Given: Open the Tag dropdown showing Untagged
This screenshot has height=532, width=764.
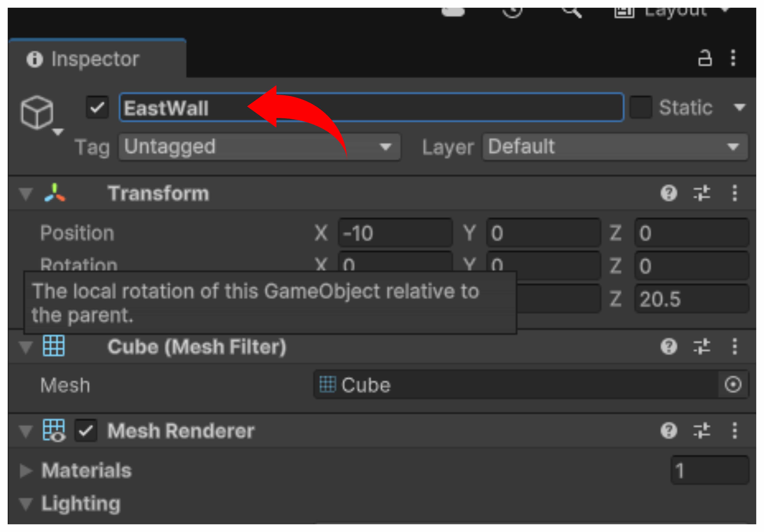Looking at the screenshot, I should [x=260, y=147].
